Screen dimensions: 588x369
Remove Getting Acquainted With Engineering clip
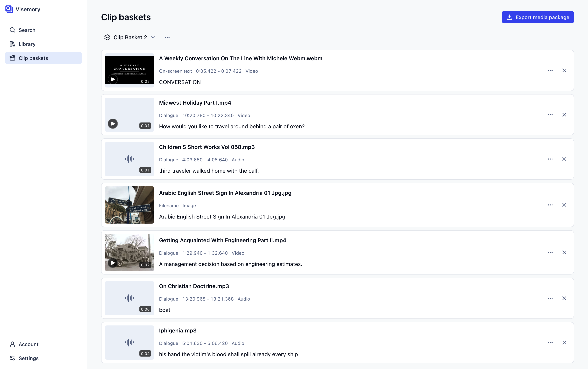pos(564,252)
